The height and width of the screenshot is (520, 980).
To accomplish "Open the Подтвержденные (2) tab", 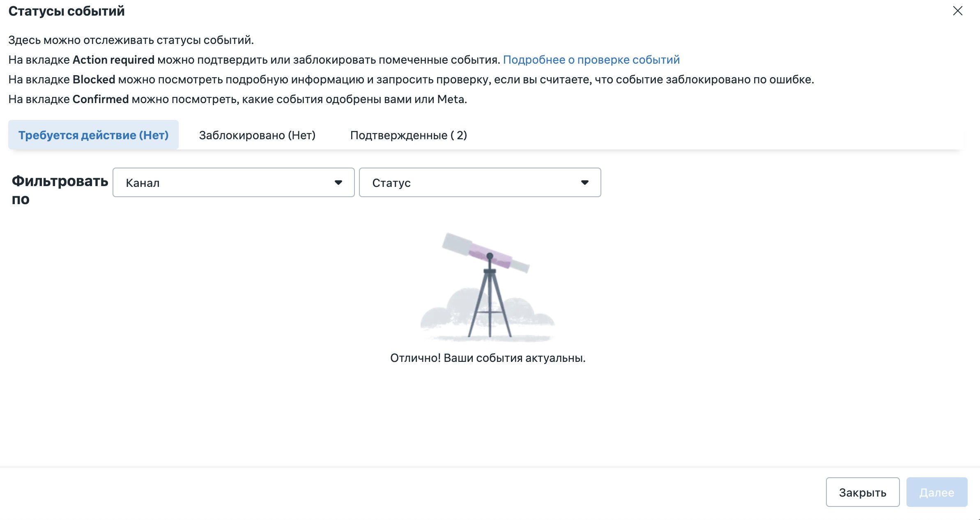I will (x=409, y=135).
